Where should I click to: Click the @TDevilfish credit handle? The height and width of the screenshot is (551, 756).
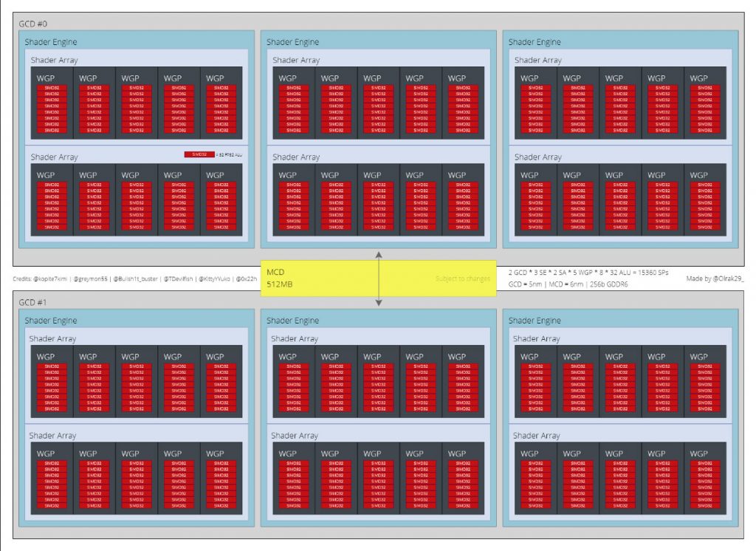pos(178,279)
